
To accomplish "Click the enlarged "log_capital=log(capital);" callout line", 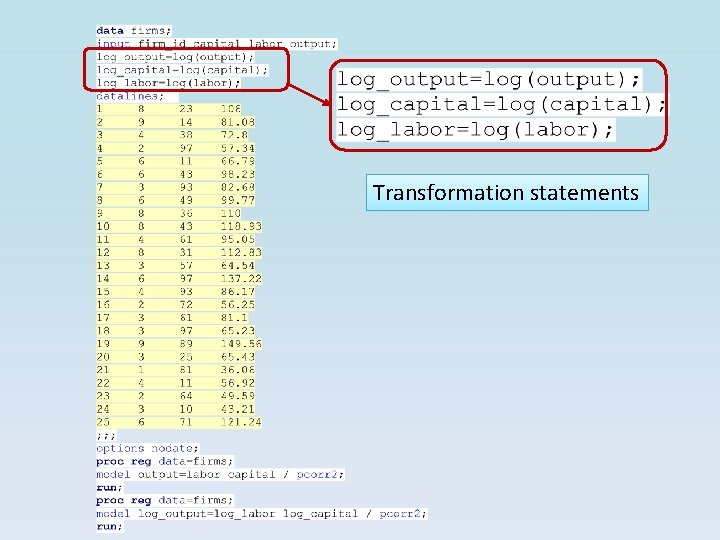I will (x=501, y=104).
